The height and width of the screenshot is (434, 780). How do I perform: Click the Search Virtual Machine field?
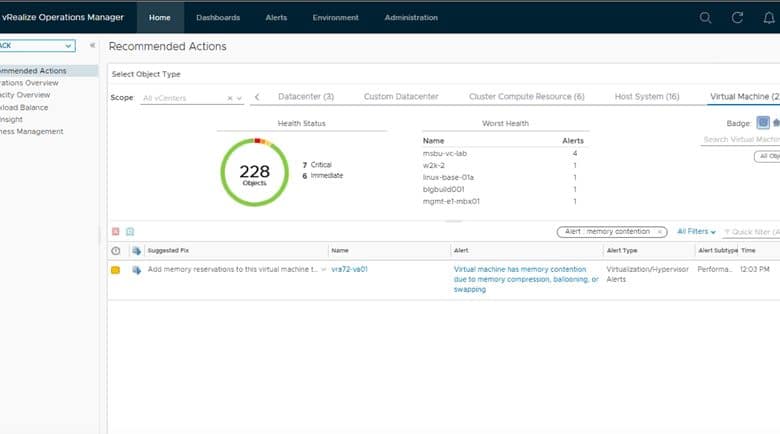[x=740, y=140]
